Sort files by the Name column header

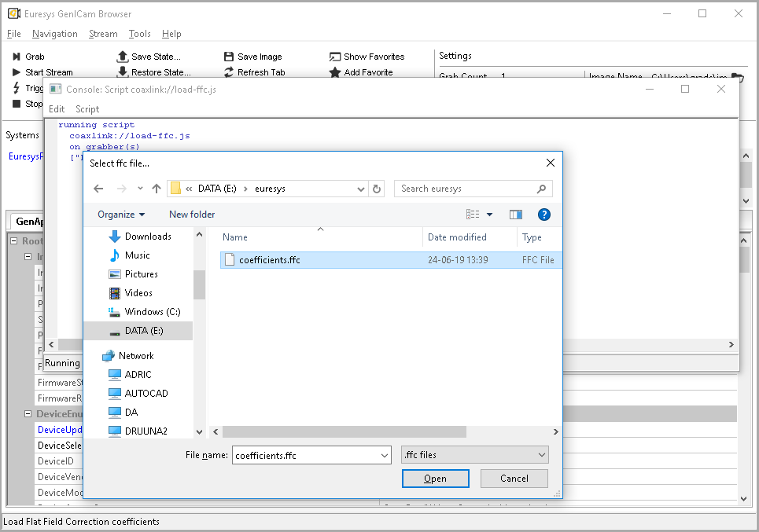click(238, 237)
